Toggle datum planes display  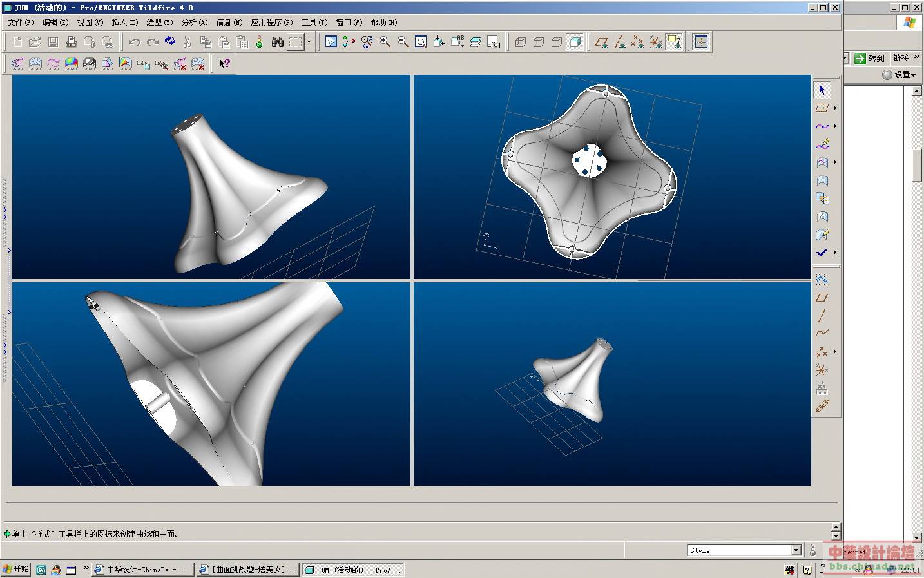(x=601, y=42)
